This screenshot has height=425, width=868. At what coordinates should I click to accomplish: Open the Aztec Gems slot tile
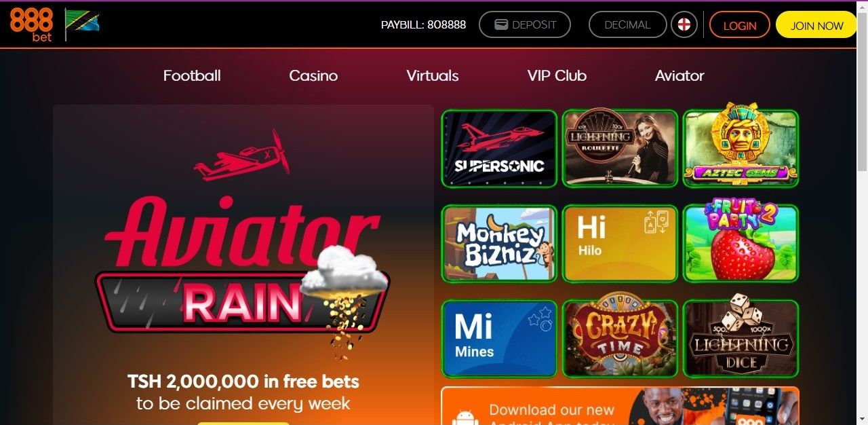coord(741,148)
